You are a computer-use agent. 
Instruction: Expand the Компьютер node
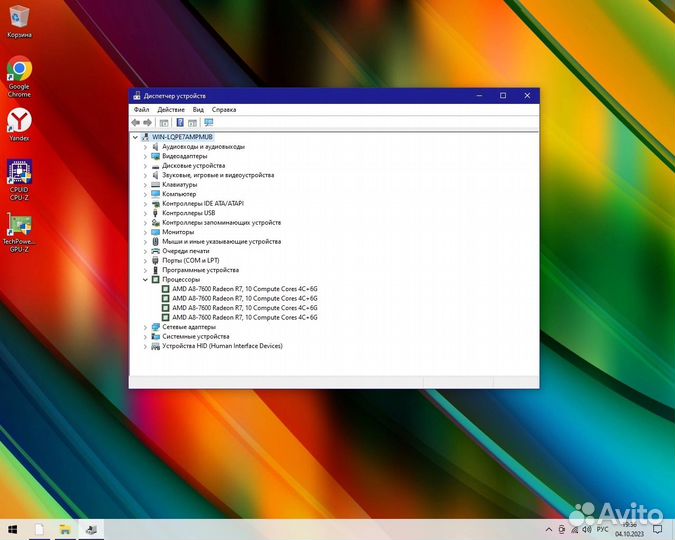point(145,194)
